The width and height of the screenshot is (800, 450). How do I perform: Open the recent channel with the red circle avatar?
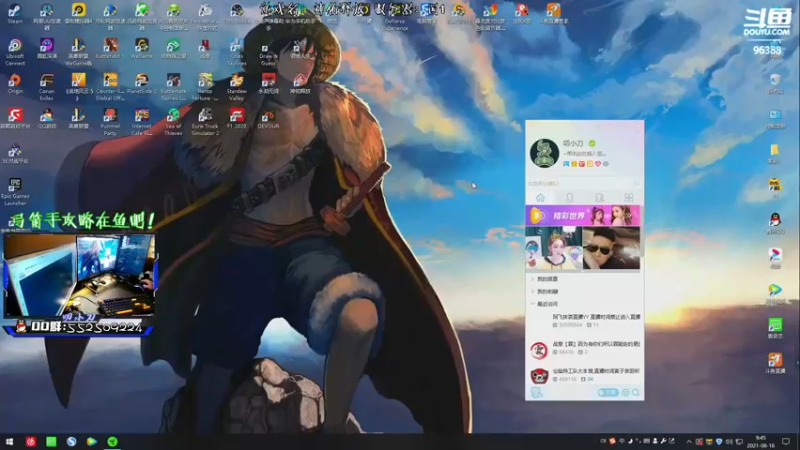[584, 348]
